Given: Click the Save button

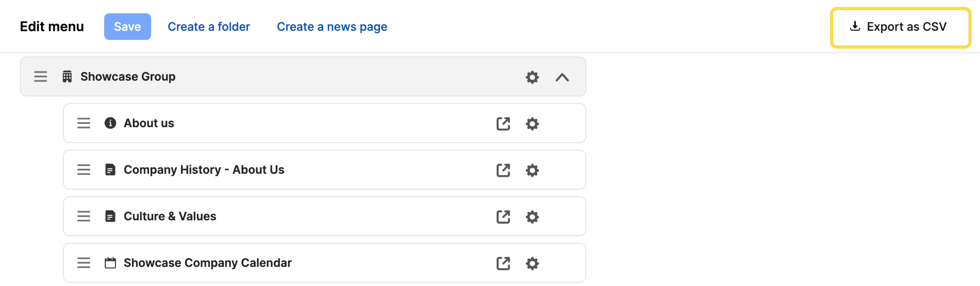Looking at the screenshot, I should (x=128, y=27).
